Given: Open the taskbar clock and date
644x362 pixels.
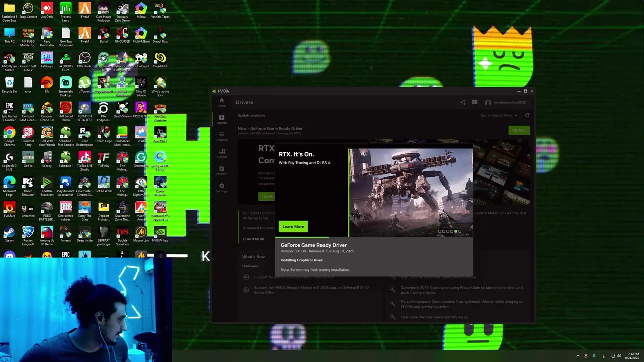Looking at the screenshot, I should pyautogui.click(x=632, y=356).
